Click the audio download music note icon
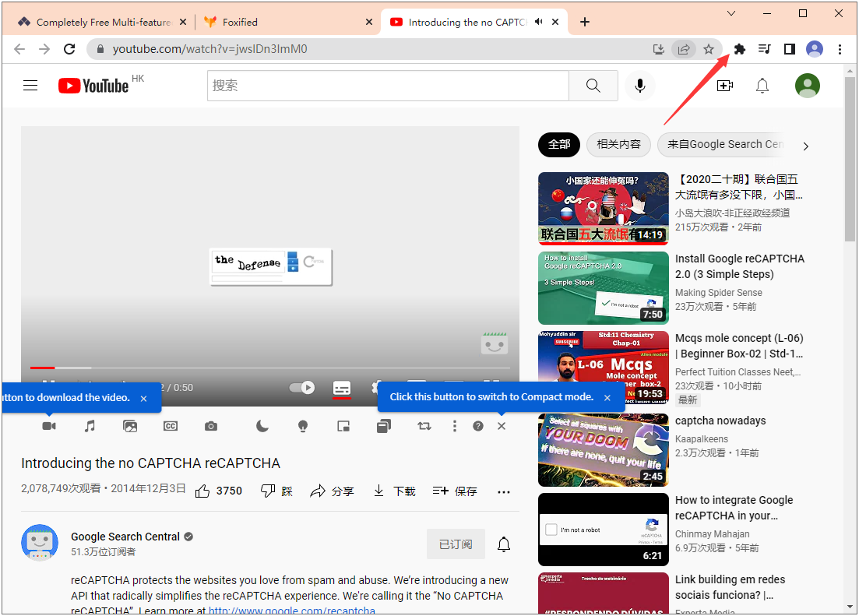Image resolution: width=859 pixels, height=616 pixels. point(90,426)
